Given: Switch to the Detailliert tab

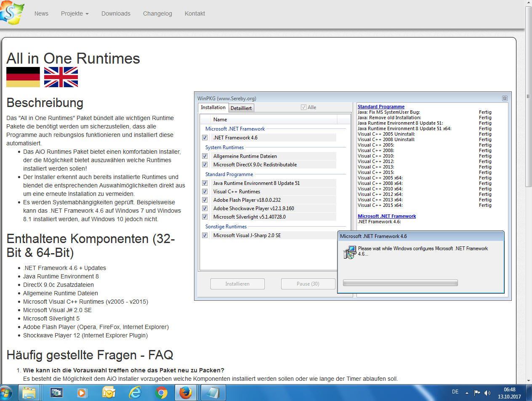Looking at the screenshot, I should 241,108.
